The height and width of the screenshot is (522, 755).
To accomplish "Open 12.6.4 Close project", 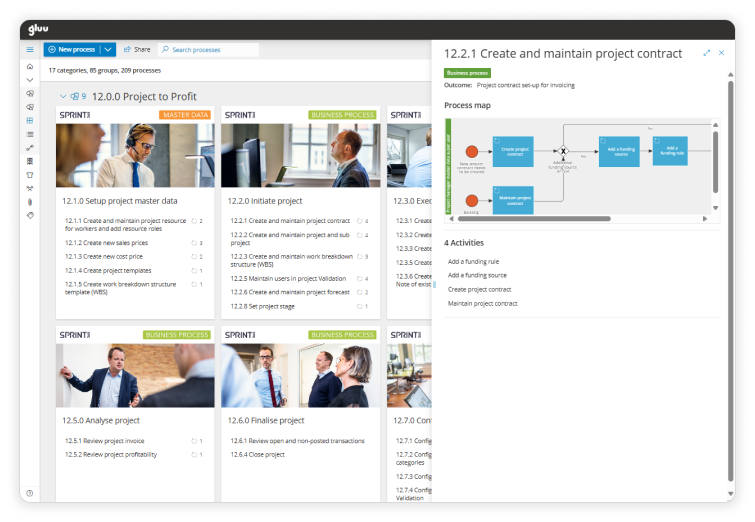I will click(257, 455).
